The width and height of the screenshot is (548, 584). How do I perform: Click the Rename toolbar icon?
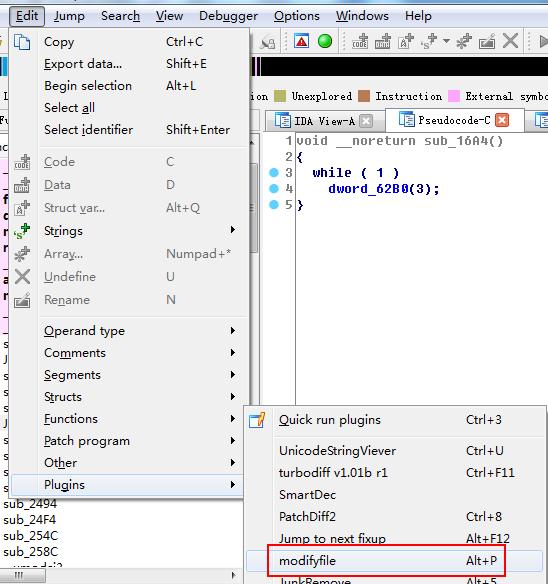click(x=487, y=41)
